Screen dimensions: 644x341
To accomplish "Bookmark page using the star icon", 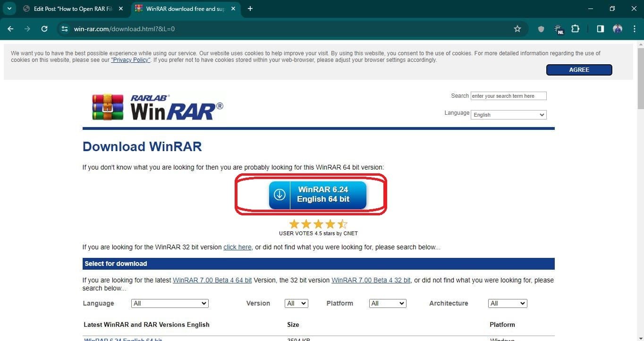I will tap(517, 29).
